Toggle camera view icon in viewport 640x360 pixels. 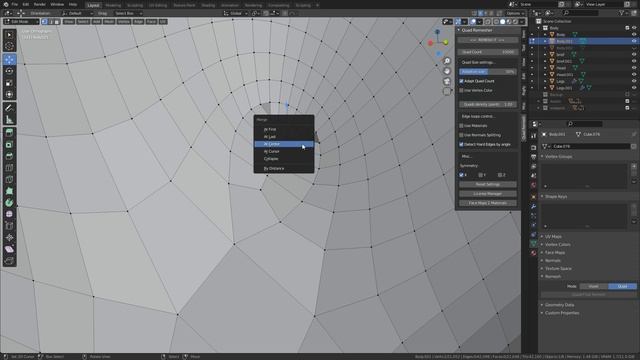[447, 82]
